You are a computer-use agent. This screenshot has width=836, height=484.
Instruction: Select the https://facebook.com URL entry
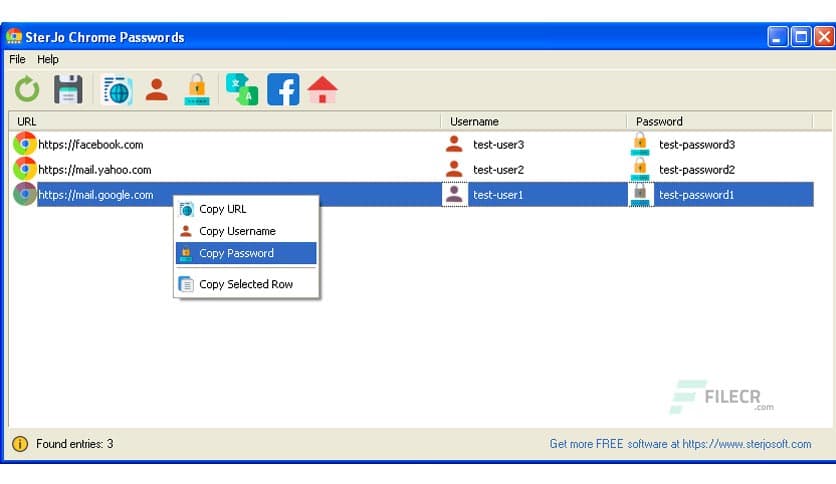point(91,144)
